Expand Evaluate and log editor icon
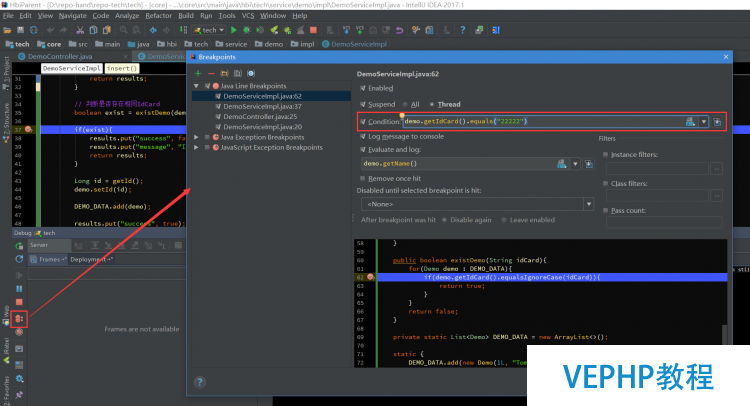 click(x=589, y=164)
